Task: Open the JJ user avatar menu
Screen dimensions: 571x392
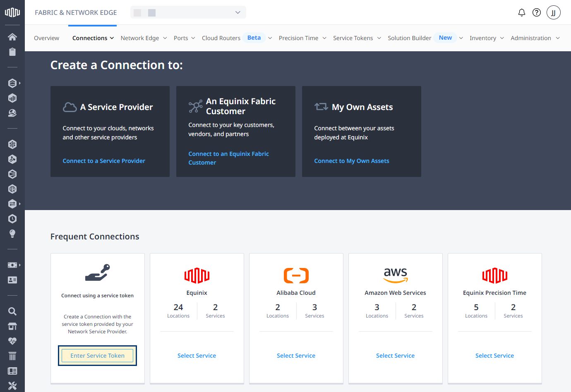Action: click(x=554, y=12)
